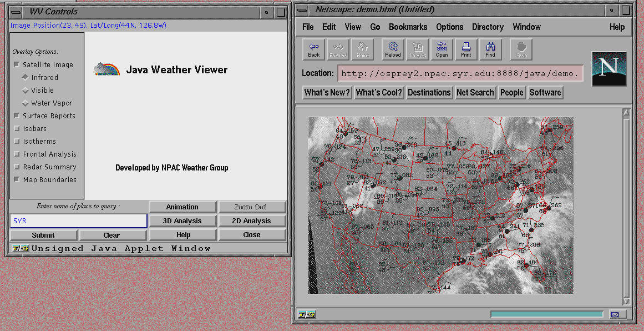The height and width of the screenshot is (331, 644).
Task: Open the Window menu
Action: point(526,27)
